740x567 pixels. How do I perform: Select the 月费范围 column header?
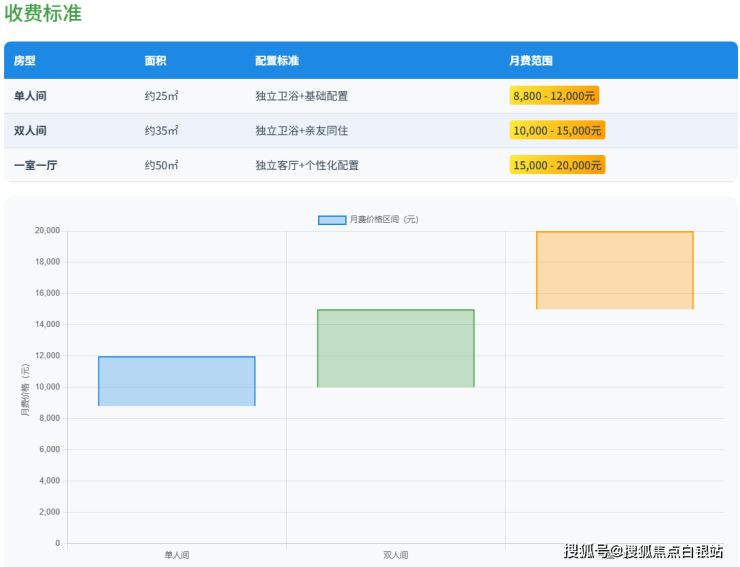point(531,61)
